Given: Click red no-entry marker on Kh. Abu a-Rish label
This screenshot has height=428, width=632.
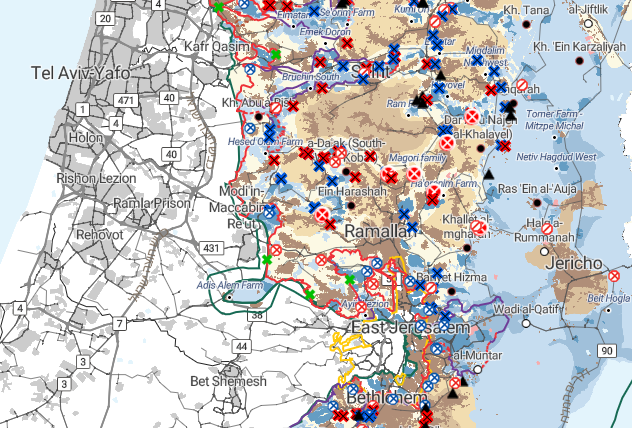Looking at the screenshot, I should (276, 108).
